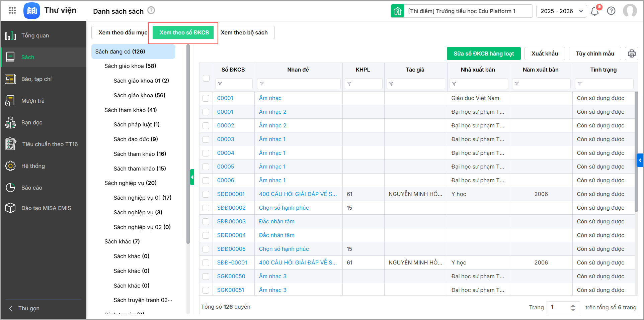The width and height of the screenshot is (644, 320).
Task: Open Bạn đọc menu item
Action: point(44,122)
